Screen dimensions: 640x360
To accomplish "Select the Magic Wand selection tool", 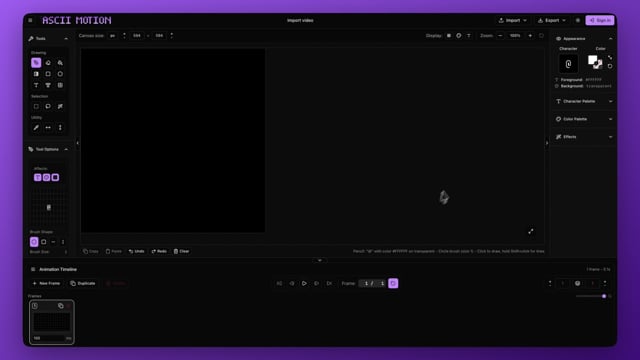I will pos(60,106).
